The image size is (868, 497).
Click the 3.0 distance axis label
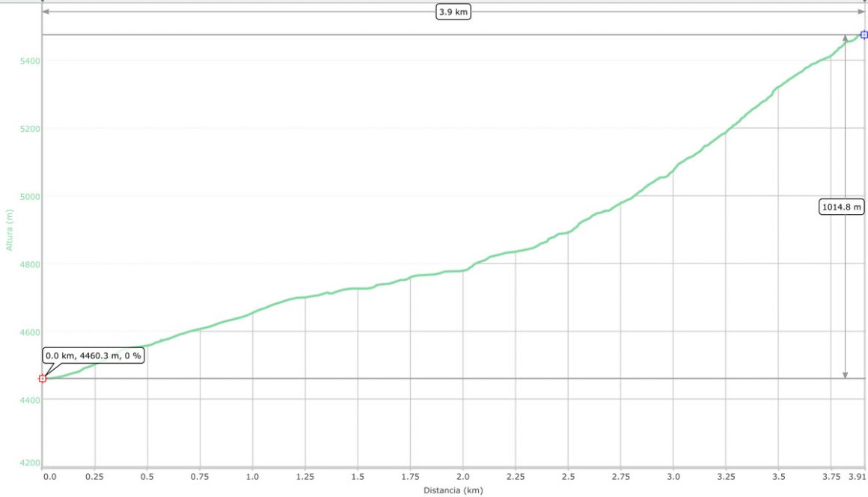[x=673, y=477]
